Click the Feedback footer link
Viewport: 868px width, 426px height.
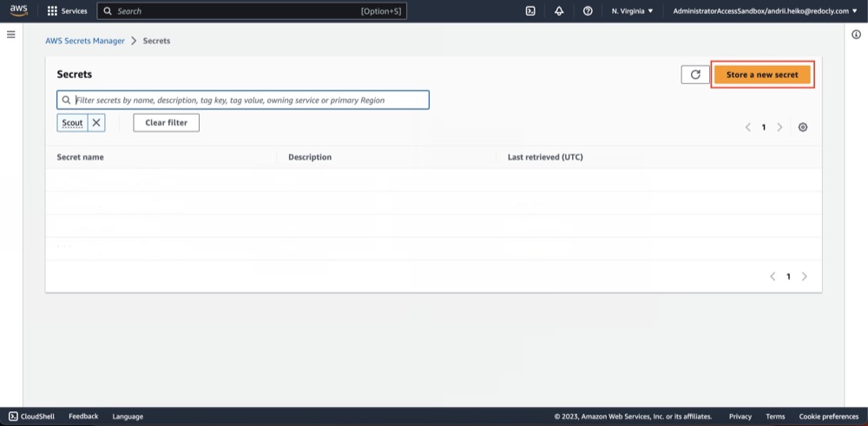pyautogui.click(x=83, y=416)
